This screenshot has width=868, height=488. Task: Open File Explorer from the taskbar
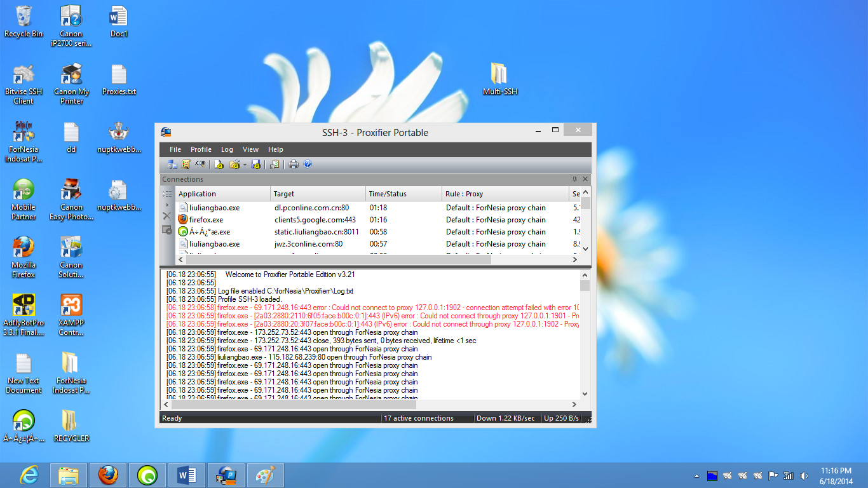coord(69,475)
